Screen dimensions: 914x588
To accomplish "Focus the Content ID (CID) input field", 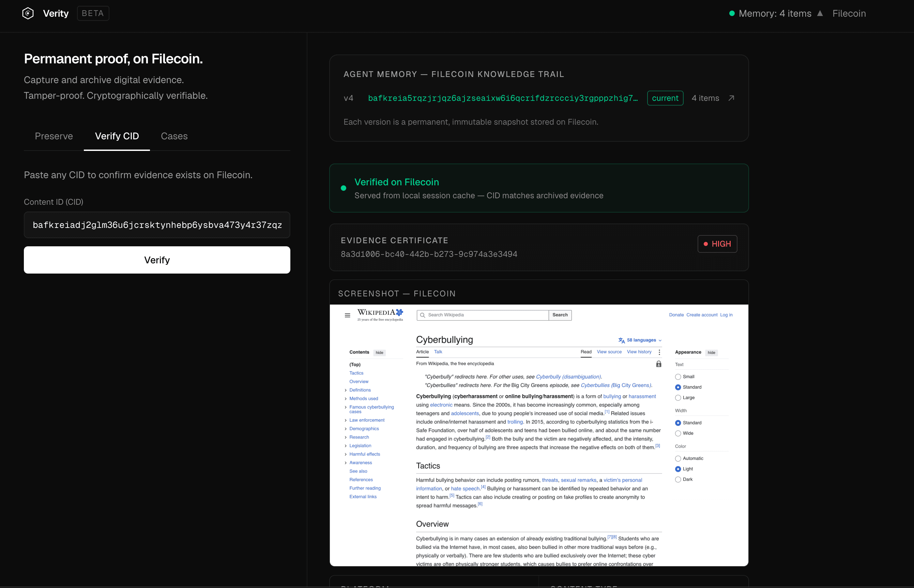I will pyautogui.click(x=157, y=225).
